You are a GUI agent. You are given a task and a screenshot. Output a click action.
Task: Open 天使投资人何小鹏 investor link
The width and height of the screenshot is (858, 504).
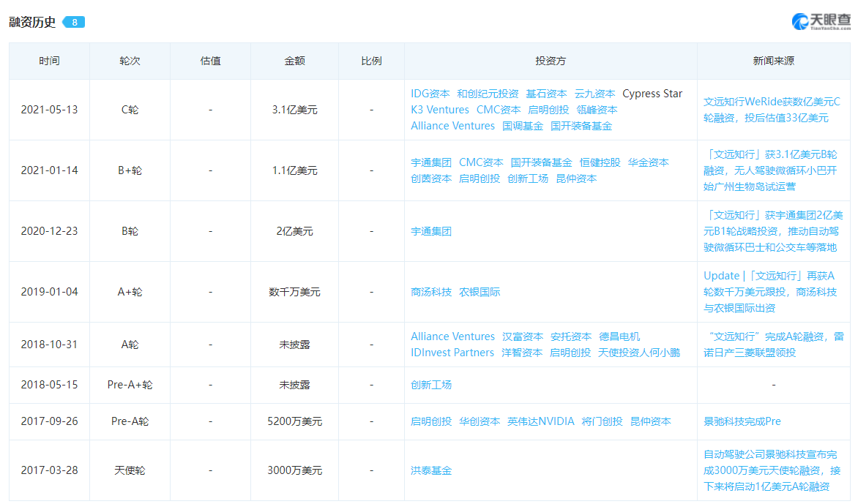(638, 353)
